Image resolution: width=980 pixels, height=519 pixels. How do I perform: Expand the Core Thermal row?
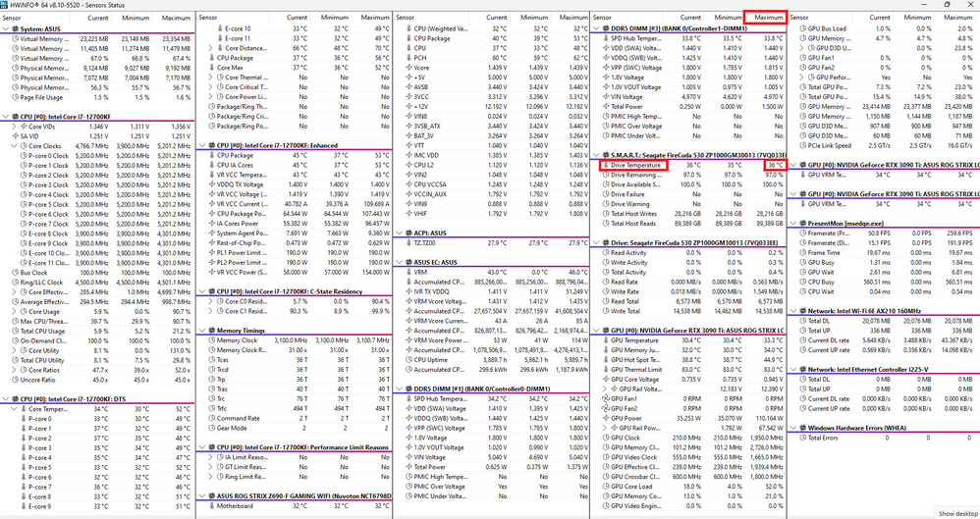pos(211,78)
